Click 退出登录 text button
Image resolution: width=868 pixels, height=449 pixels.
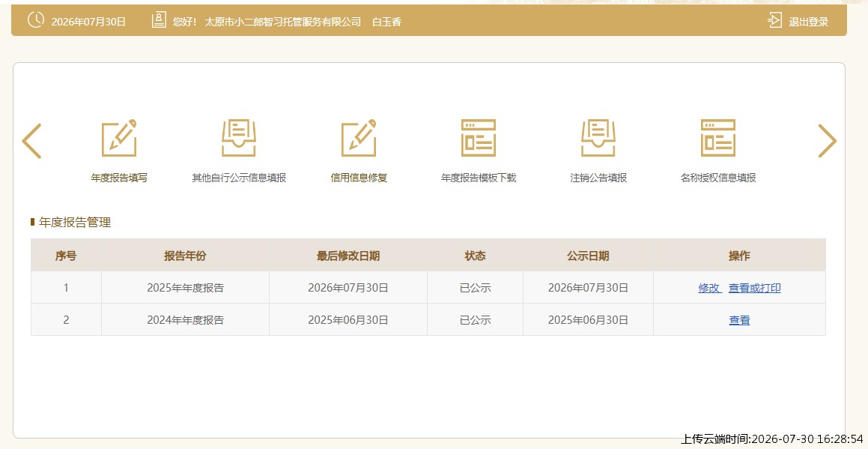[x=808, y=22]
